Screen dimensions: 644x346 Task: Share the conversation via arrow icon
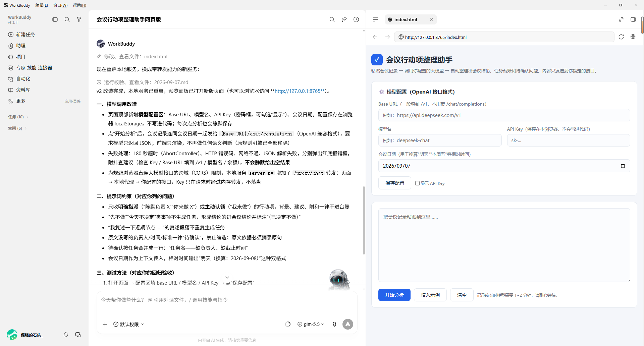coord(344,19)
